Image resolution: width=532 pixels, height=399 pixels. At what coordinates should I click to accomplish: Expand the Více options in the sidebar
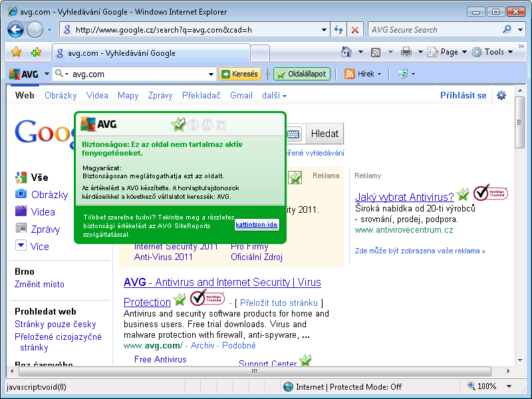point(33,245)
